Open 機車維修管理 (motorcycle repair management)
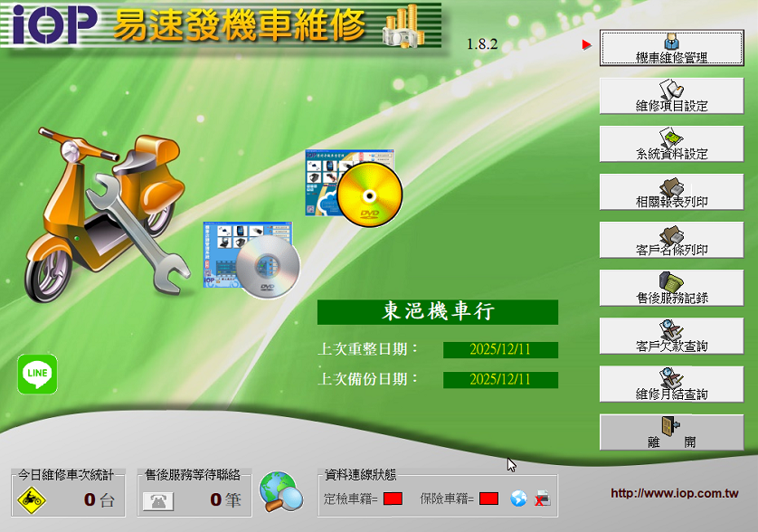 pos(671,48)
